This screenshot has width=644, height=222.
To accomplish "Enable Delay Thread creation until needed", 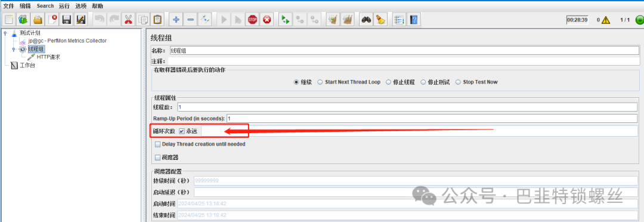I will coord(157,144).
